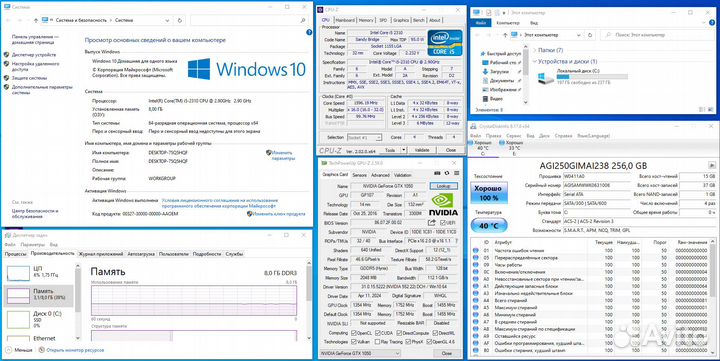Open the System window address bar dropdown
This screenshot has width=720, height=361.
coord(167,20)
